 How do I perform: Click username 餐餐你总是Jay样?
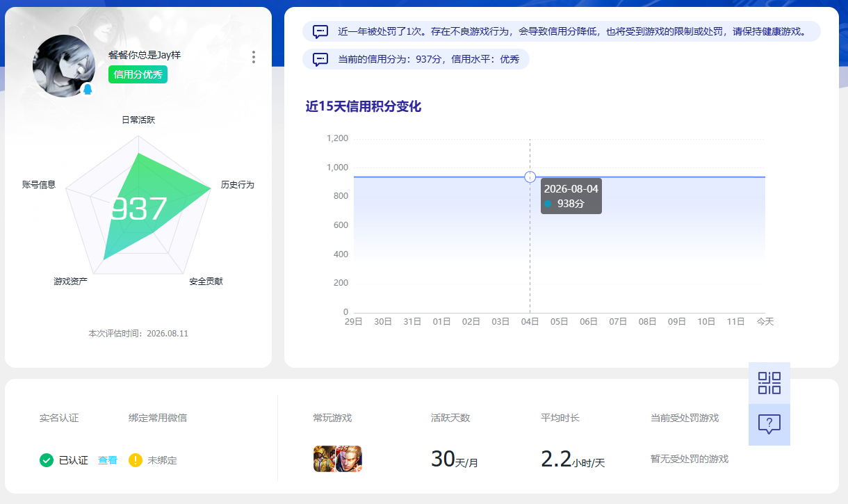145,55
